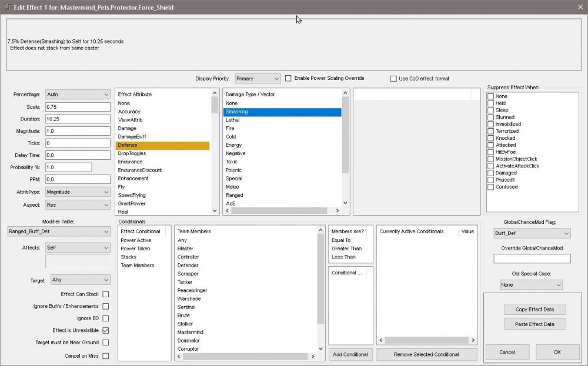Click the Copy Effect Data button
Screen dimensions: 588x366
534,310
